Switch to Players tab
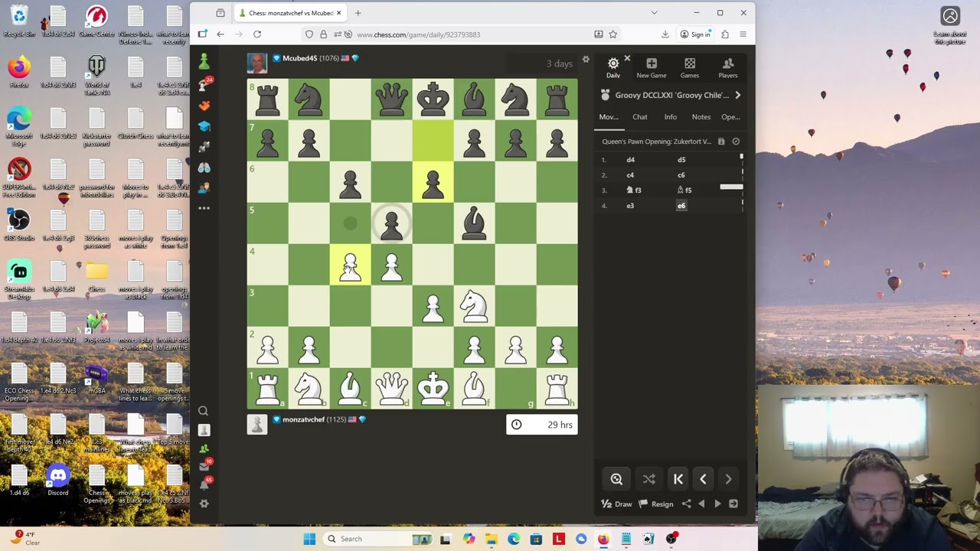 pyautogui.click(x=728, y=67)
